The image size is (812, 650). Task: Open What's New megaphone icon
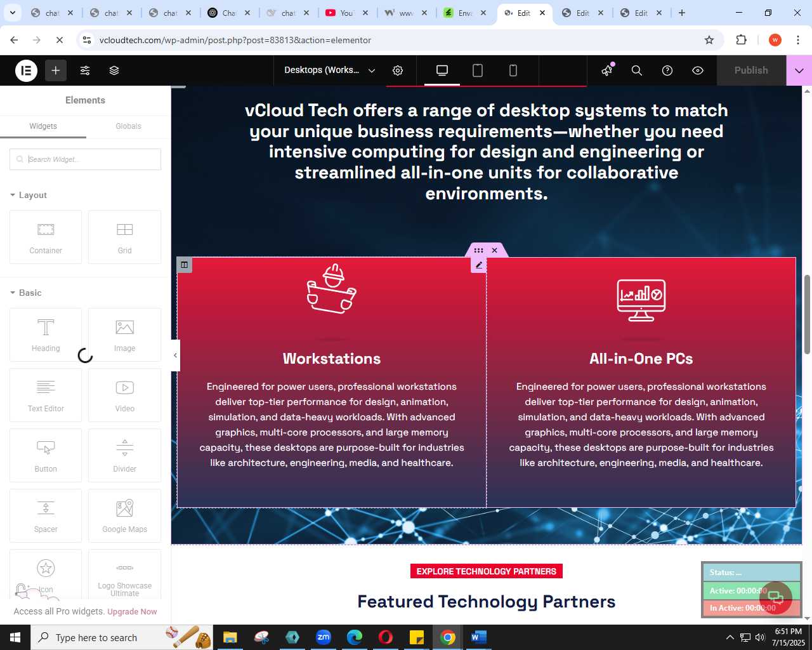pos(607,70)
